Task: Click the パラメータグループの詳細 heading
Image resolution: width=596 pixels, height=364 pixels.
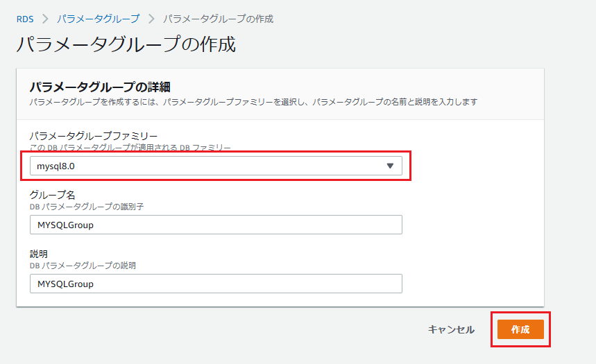Action: (100, 87)
